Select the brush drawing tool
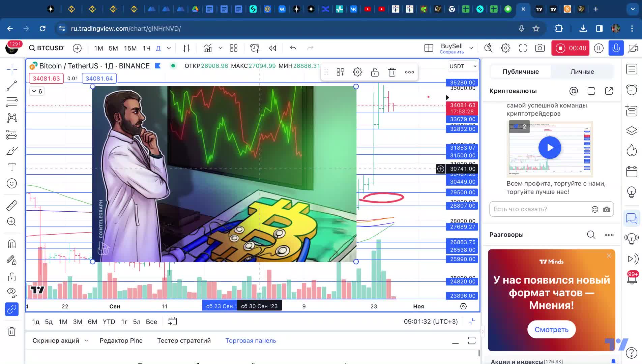 [x=12, y=151]
